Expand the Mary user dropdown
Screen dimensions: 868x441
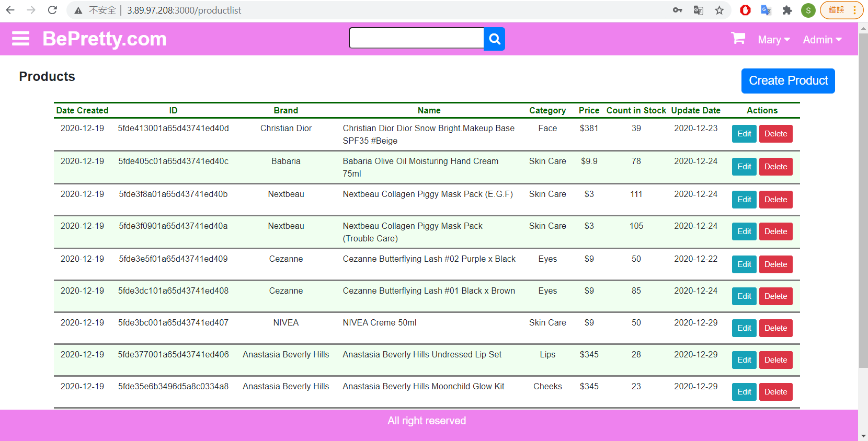(774, 40)
